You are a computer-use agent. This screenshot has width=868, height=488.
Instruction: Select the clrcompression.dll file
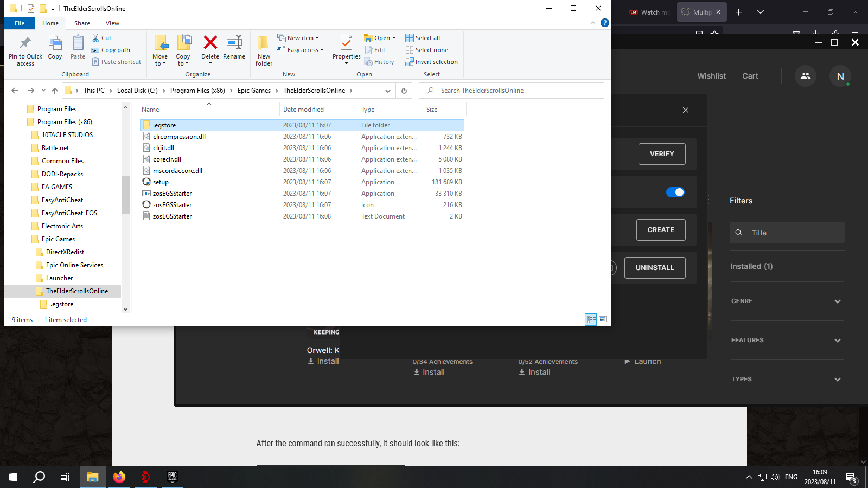[303, 137]
